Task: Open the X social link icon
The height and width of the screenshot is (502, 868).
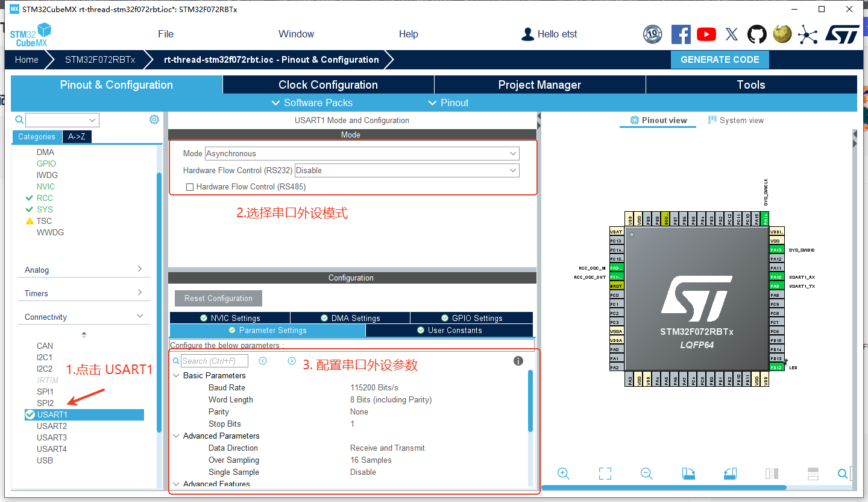Action: point(732,34)
